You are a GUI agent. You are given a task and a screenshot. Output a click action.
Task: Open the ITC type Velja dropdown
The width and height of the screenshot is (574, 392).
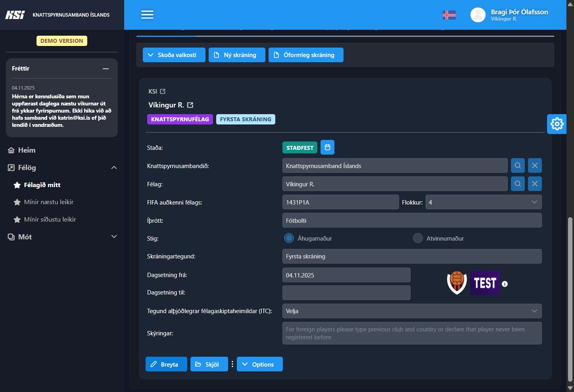point(412,311)
